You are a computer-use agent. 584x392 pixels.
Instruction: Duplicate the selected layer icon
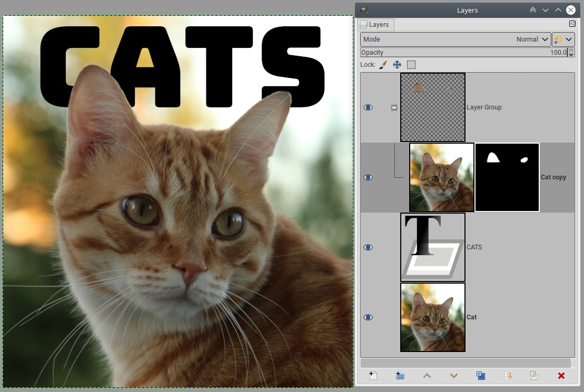pos(480,375)
